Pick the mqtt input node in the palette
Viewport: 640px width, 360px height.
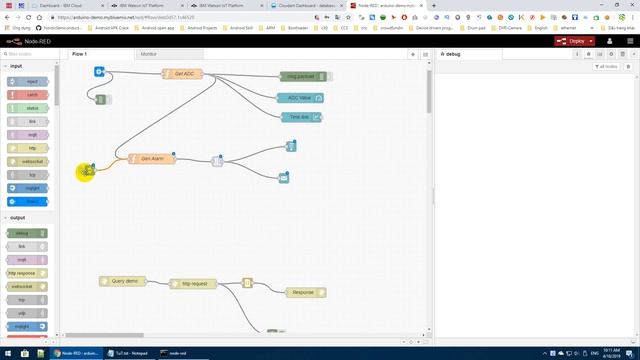[x=28, y=135]
